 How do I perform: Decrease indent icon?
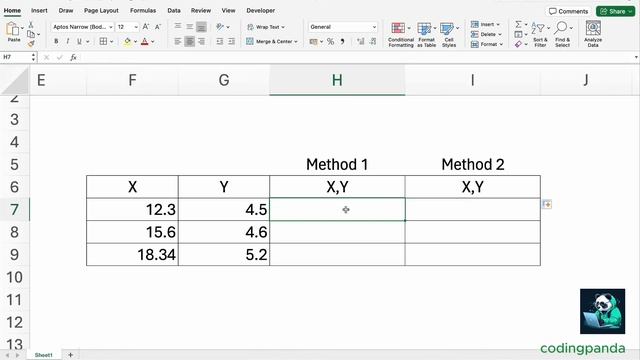(220, 41)
